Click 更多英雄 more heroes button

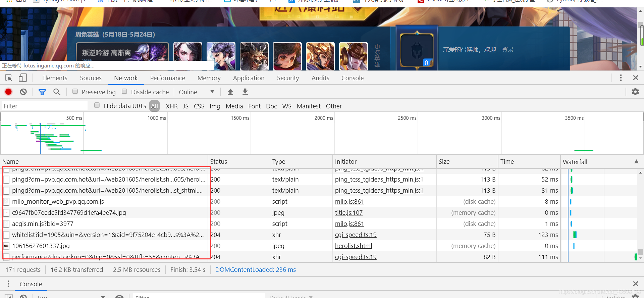[x=377, y=55]
